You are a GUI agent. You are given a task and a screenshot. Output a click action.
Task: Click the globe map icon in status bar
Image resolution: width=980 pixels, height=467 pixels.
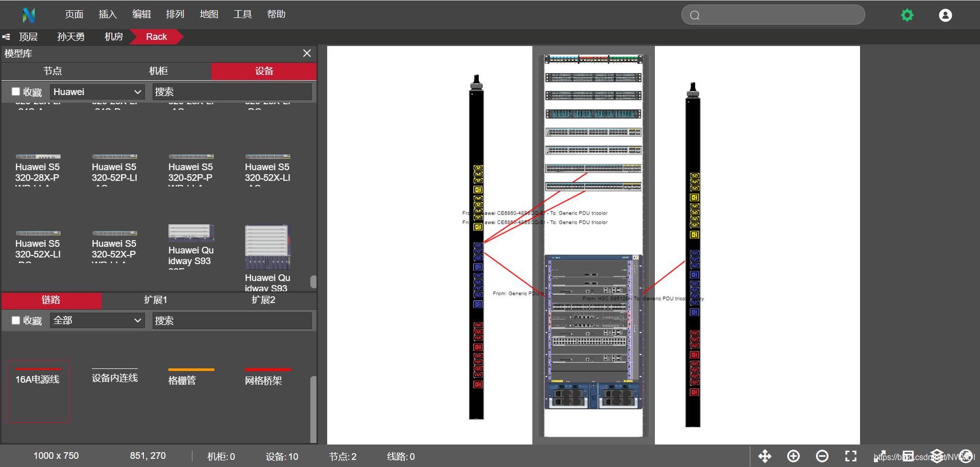click(x=966, y=456)
